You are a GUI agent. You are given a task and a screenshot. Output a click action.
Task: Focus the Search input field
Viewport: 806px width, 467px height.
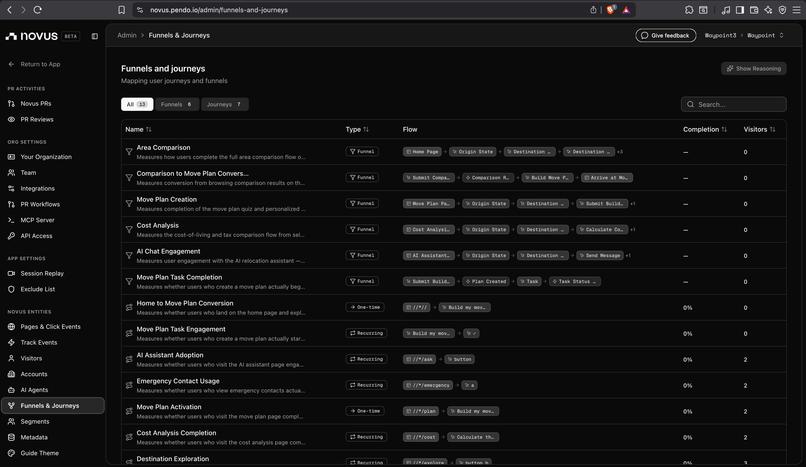[x=734, y=104]
